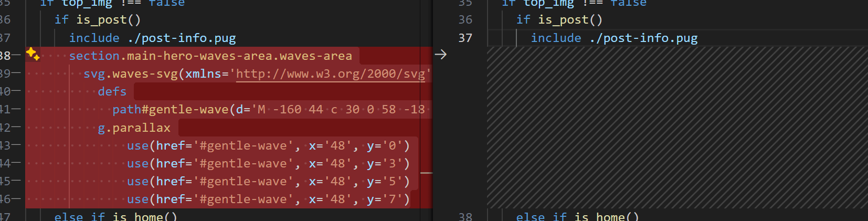Click line number 37 in right pane

pyautogui.click(x=465, y=38)
